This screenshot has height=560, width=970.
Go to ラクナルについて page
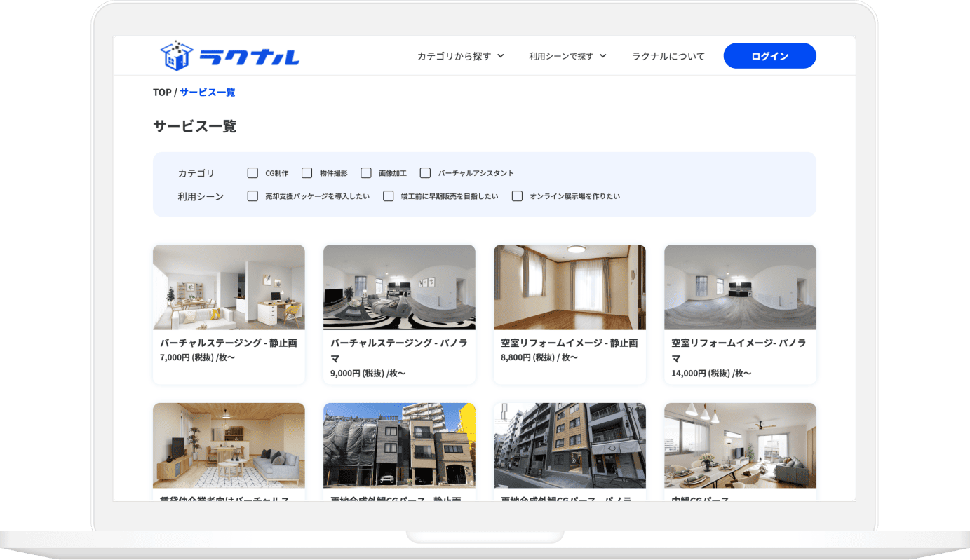[x=668, y=56]
